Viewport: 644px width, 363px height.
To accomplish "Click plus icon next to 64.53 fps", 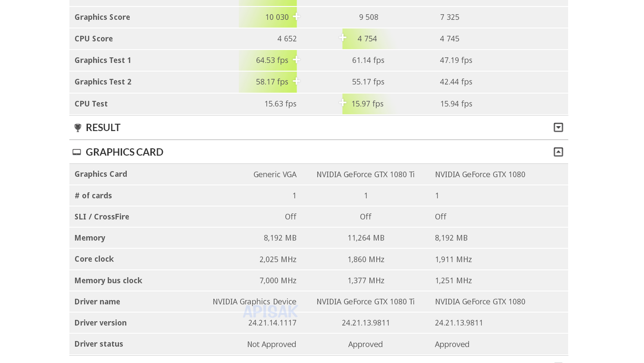I will [297, 59].
